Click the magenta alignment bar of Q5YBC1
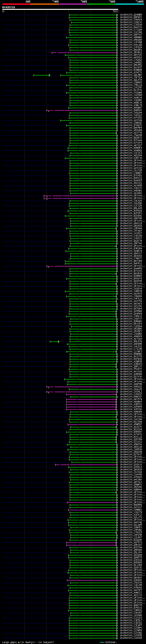This screenshot has width=146, height=644. (x=85, y=53)
